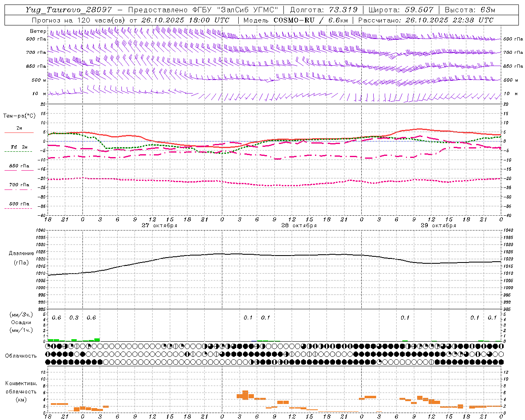
Task: Click the Рассчитано: 26.10.2025 22:38 UTC text
Action: pos(426,20)
